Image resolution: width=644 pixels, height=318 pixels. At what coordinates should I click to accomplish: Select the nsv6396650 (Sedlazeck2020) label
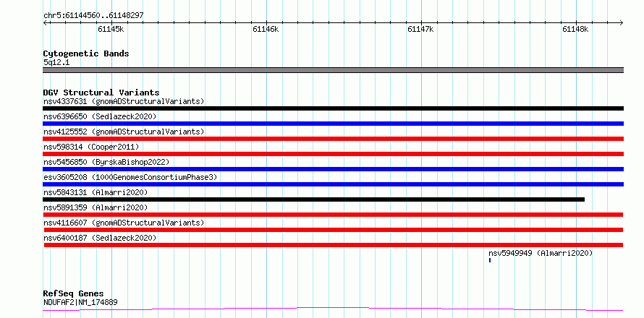click(100, 116)
